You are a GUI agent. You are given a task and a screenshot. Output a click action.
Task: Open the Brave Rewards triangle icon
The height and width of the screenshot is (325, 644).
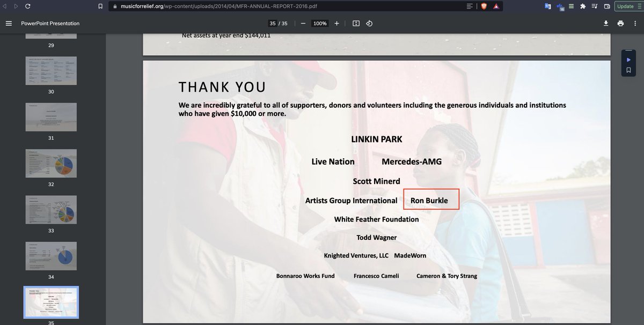tap(497, 6)
